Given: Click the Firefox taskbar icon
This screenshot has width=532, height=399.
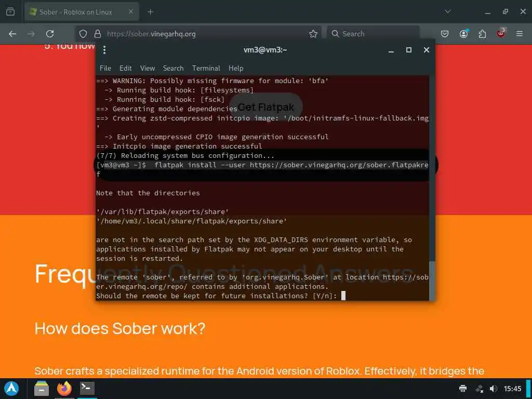Looking at the screenshot, I should [x=64, y=389].
